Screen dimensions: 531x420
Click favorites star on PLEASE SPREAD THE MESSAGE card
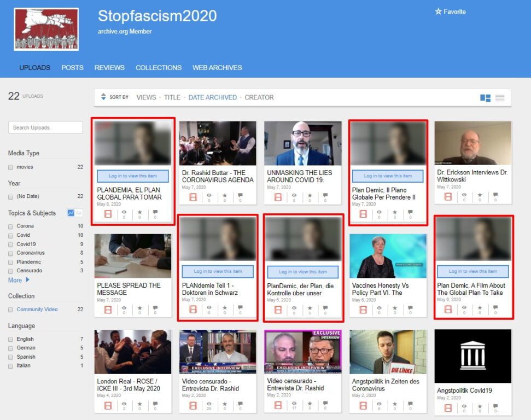[140, 308]
